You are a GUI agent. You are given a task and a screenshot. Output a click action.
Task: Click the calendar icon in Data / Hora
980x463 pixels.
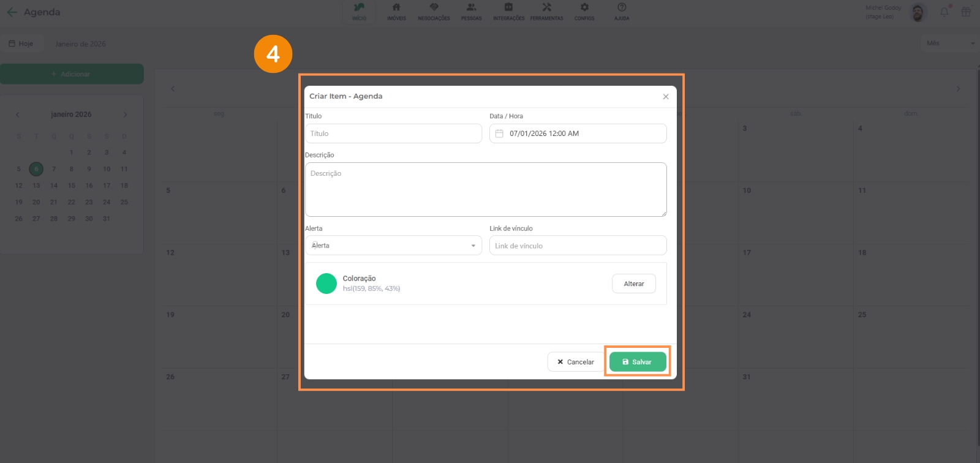pos(499,134)
